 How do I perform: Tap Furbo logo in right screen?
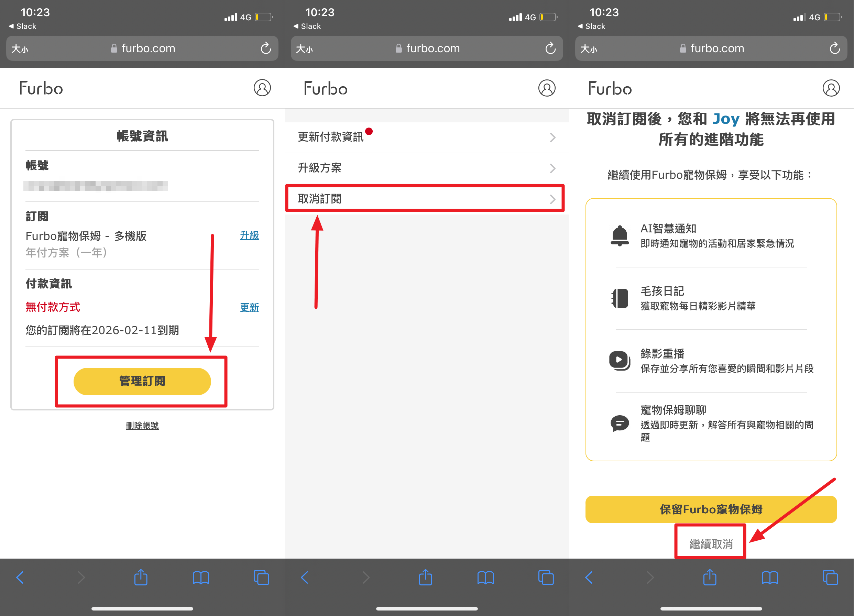coord(610,88)
